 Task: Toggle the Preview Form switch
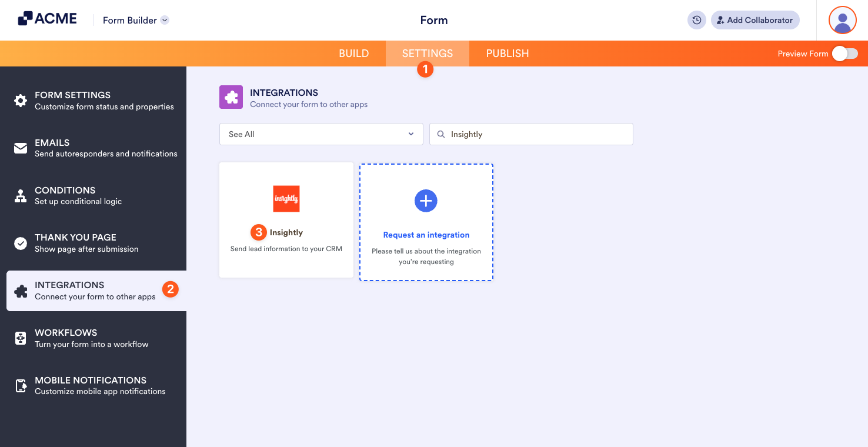click(845, 53)
